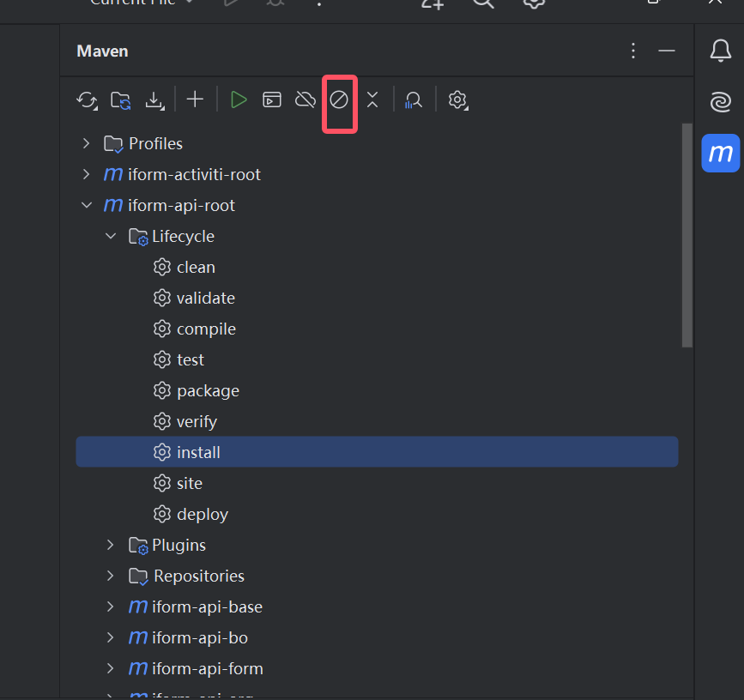Image resolution: width=744 pixels, height=700 pixels.
Task: Select the install lifecycle goal
Action: [x=198, y=452]
